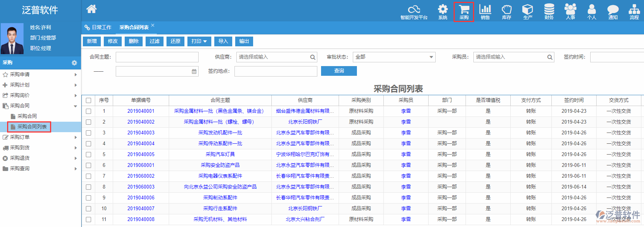Screen dimensions: 644x227
Task: Check the row for contract 2019040001
Action: (88, 111)
